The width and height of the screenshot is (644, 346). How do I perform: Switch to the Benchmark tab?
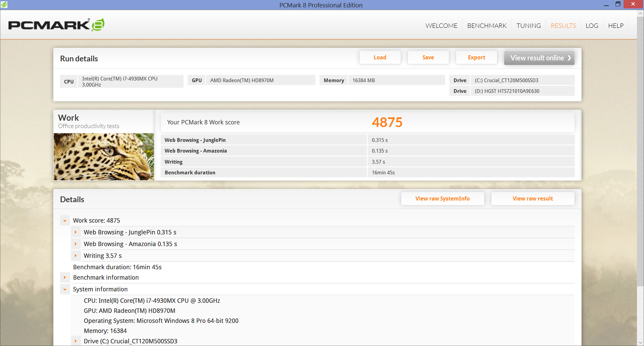(x=487, y=26)
